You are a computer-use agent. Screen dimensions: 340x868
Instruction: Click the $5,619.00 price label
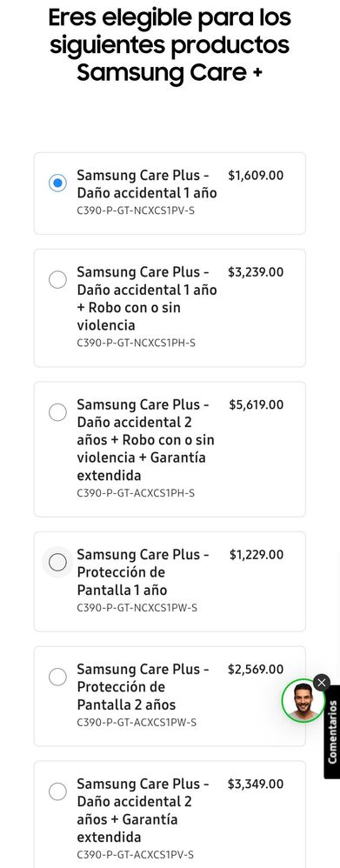click(257, 404)
